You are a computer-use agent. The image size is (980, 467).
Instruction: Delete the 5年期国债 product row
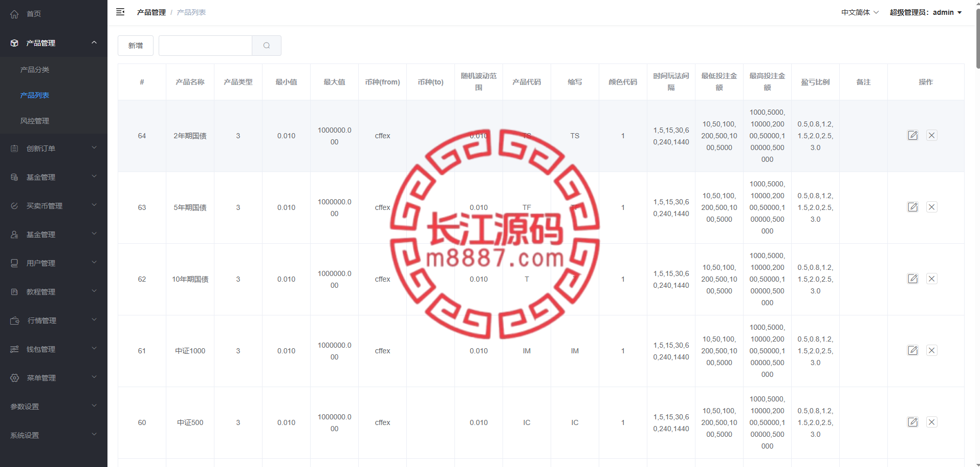[x=932, y=207]
